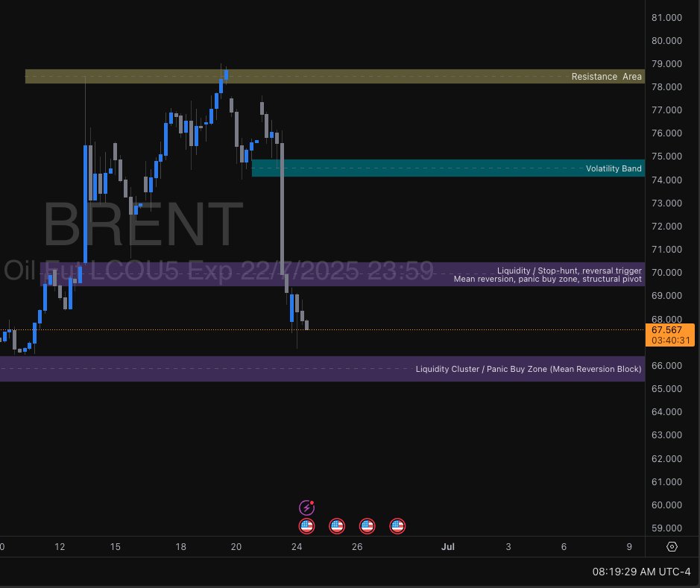Select the second US flag event marker
Image resolution: width=700 pixels, height=588 pixels.
click(x=337, y=526)
